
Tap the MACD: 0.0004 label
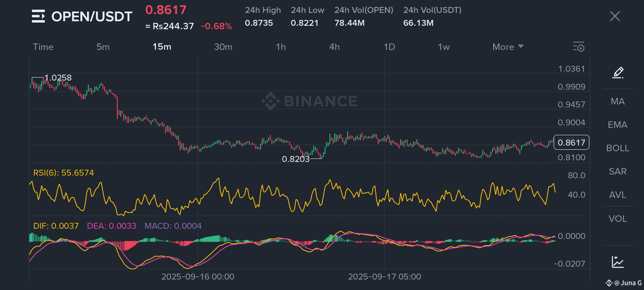click(x=173, y=226)
